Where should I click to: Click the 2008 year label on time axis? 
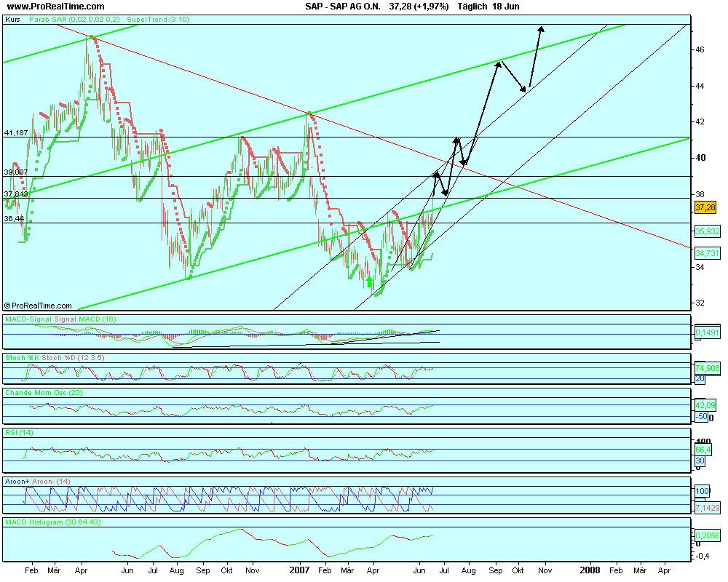point(590,570)
